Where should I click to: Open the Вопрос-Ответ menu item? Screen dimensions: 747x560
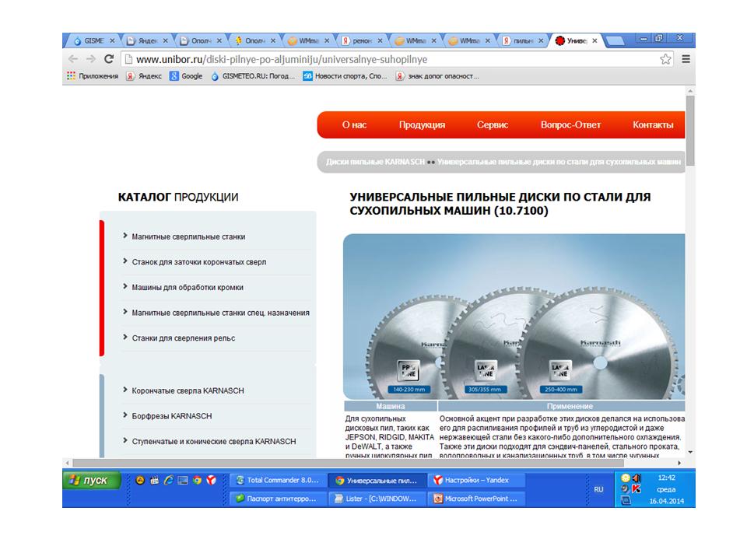570,124
